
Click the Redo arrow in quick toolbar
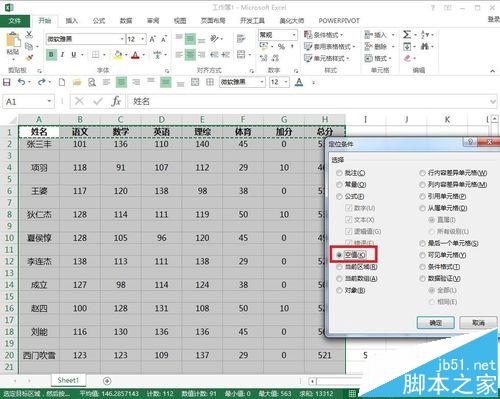pyautogui.click(x=41, y=82)
